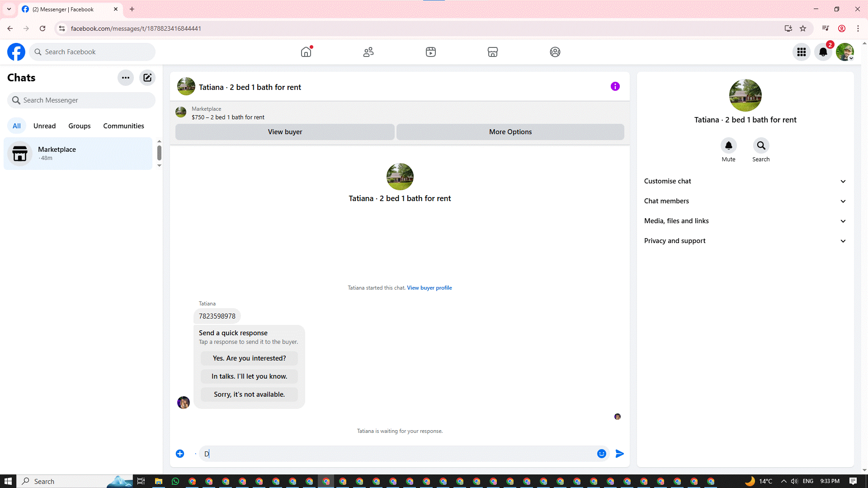Open the account profile picture menu
Image resolution: width=868 pixels, height=488 pixels.
coord(845,52)
